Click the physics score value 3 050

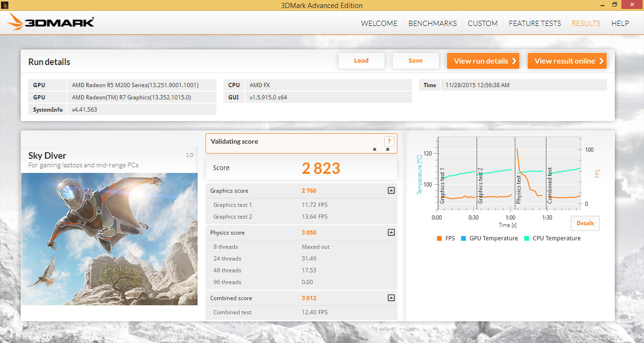309,233
